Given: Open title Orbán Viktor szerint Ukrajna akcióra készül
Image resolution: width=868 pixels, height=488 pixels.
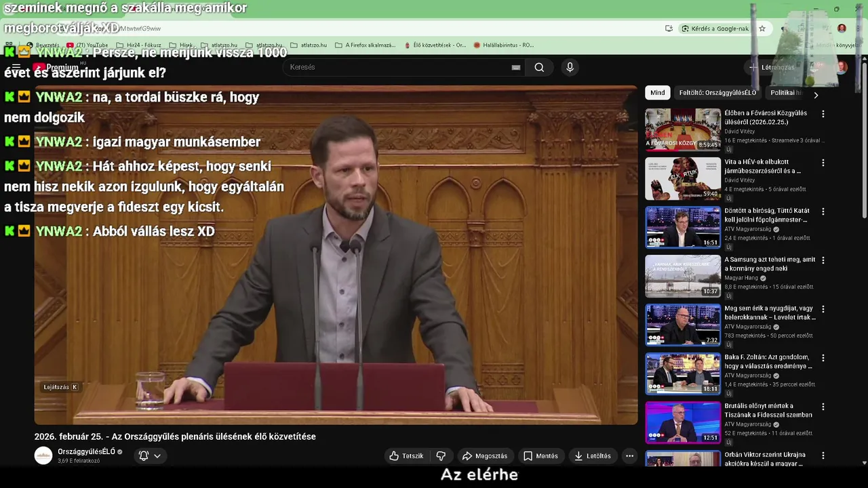Looking at the screenshot, I should [x=765, y=459].
